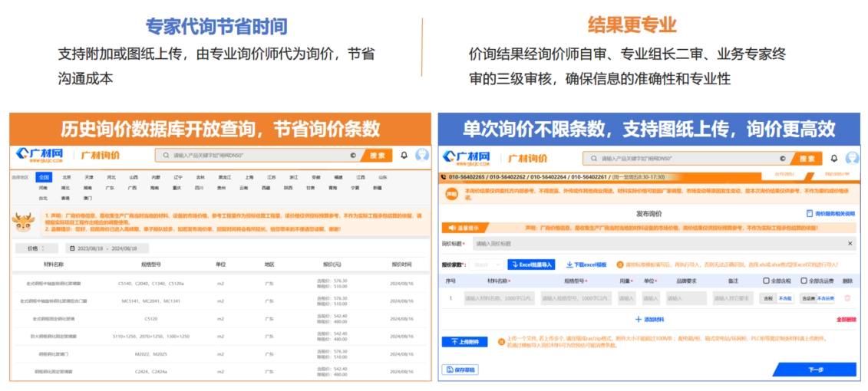This screenshot has width=868, height=391.
Task: Open the user avatar in the right panel
Action: click(851, 158)
